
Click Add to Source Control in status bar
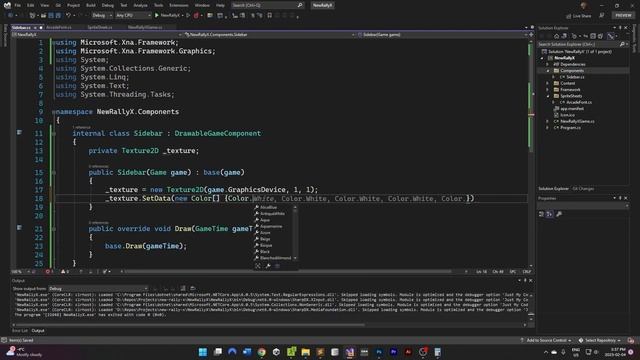point(546,340)
